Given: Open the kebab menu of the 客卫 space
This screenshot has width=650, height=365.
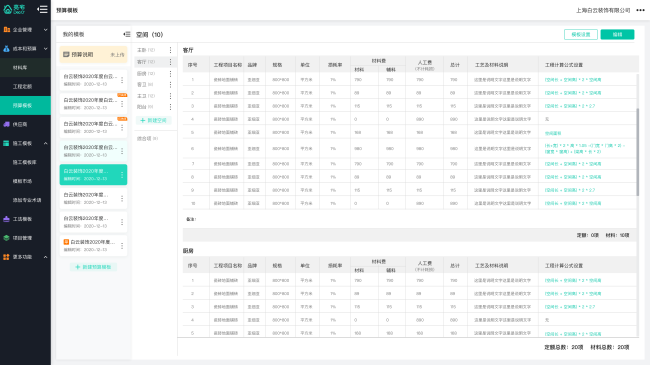Looking at the screenshot, I should [x=170, y=84].
